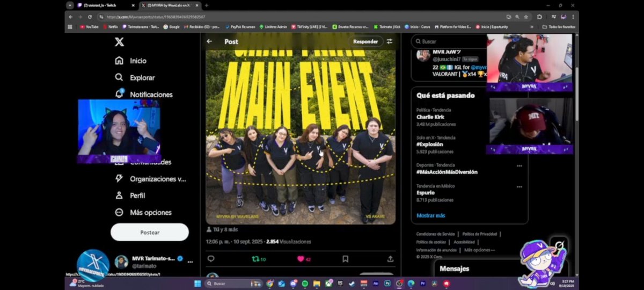The height and width of the screenshot is (290, 644).
Task: Open clock and date in system tray
Action: point(567,283)
